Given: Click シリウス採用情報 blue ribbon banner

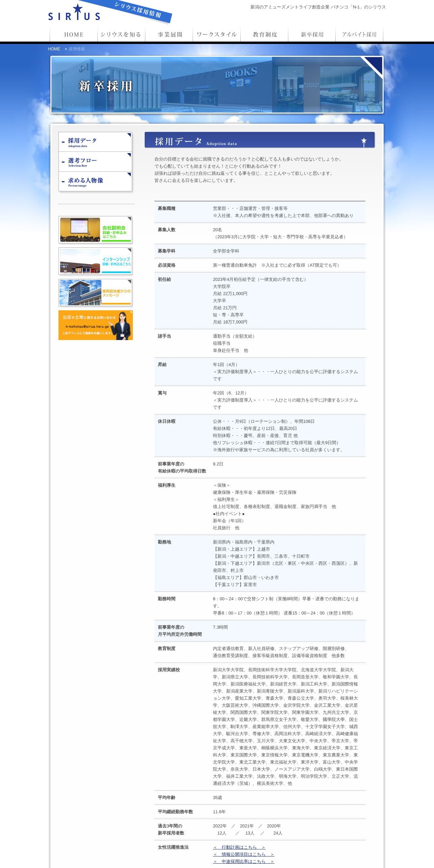Looking at the screenshot, I should pyautogui.click(x=135, y=10).
